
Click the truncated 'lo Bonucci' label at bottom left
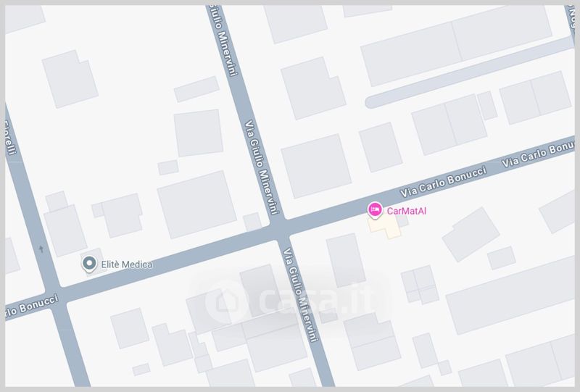pyautogui.click(x=31, y=306)
